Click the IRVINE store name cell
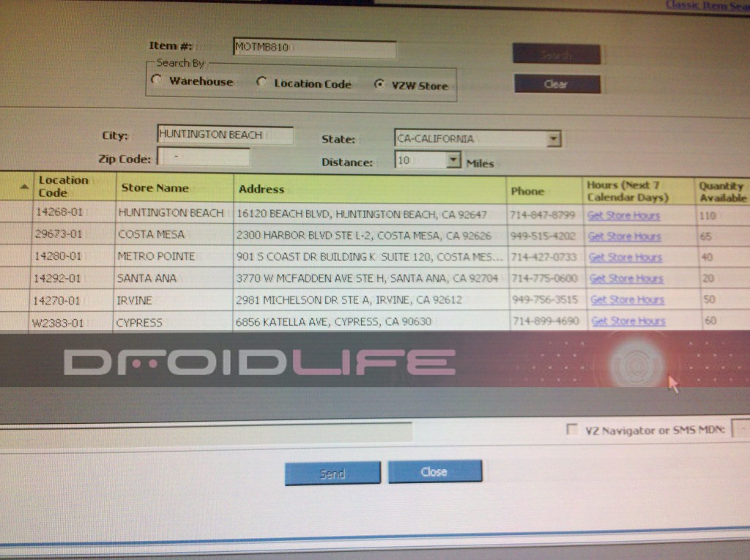 click(x=135, y=301)
